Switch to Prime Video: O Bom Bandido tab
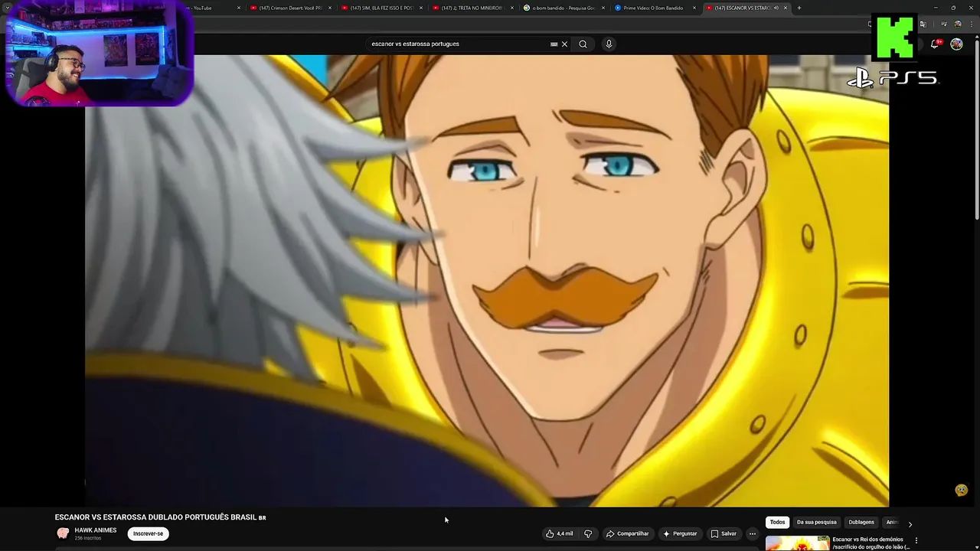Image resolution: width=980 pixels, height=551 pixels. coord(655,8)
